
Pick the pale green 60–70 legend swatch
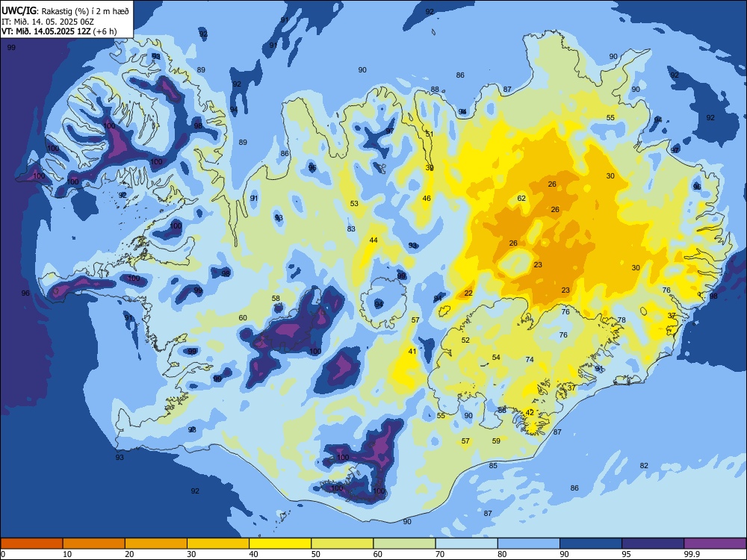(x=404, y=544)
